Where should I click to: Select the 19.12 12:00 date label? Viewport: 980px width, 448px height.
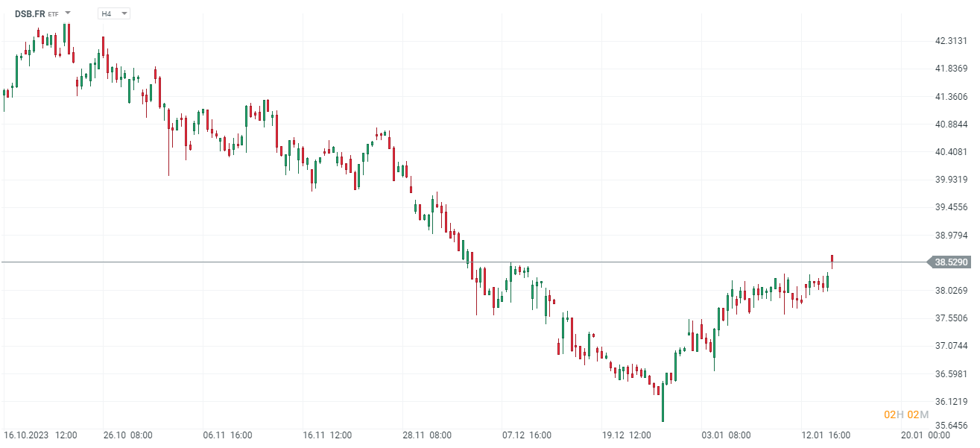pos(626,435)
